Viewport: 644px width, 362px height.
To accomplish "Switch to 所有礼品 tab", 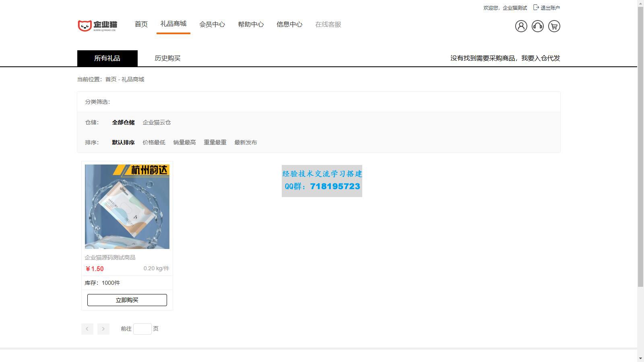I will [x=107, y=58].
